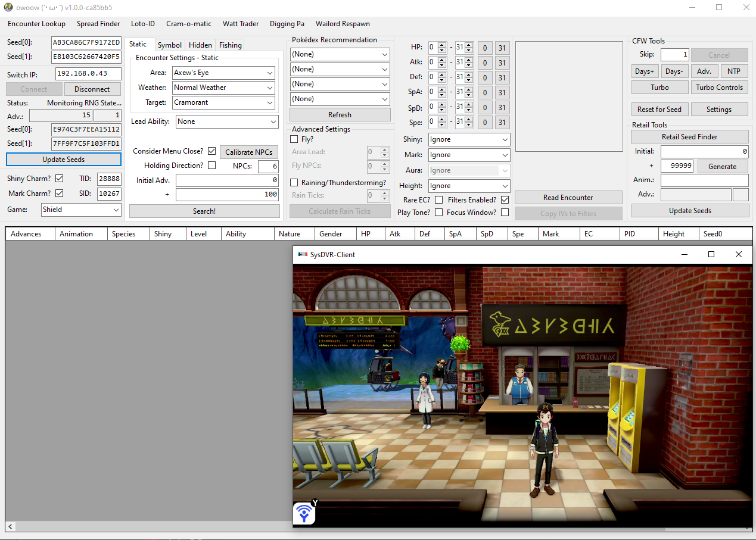Click the Retail Seed Finder button
756x540 pixels.
690,137
